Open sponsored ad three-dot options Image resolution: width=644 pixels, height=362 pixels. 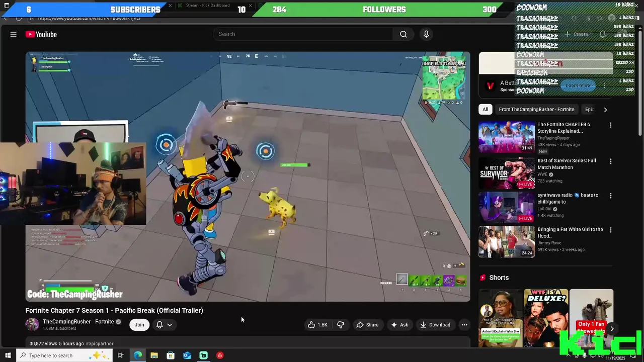coord(604,85)
